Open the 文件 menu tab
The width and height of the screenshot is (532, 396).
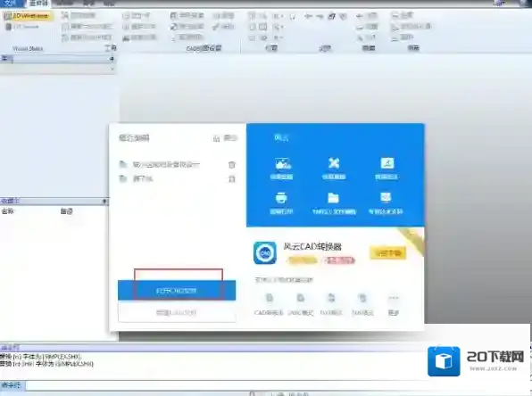tap(11, 3)
